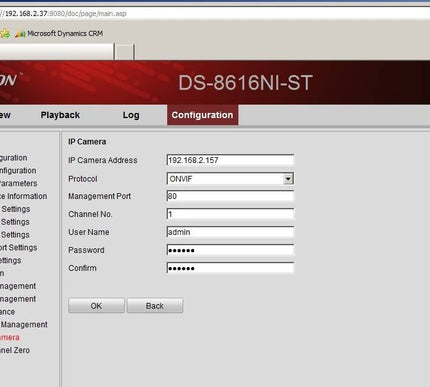This screenshot has width=430, height=387.
Task: Click the User Name field
Action: pyautogui.click(x=230, y=232)
